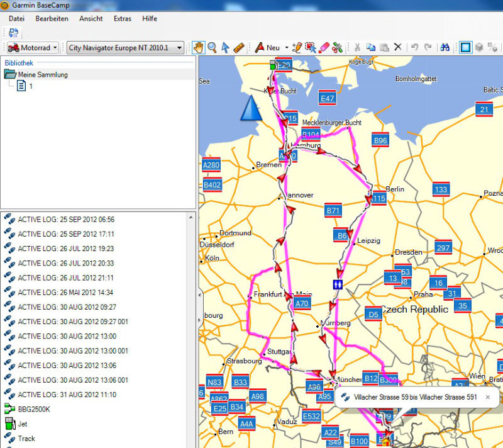Switch to 3D map view
Viewport: 503px width, 448px height.
tap(479, 47)
